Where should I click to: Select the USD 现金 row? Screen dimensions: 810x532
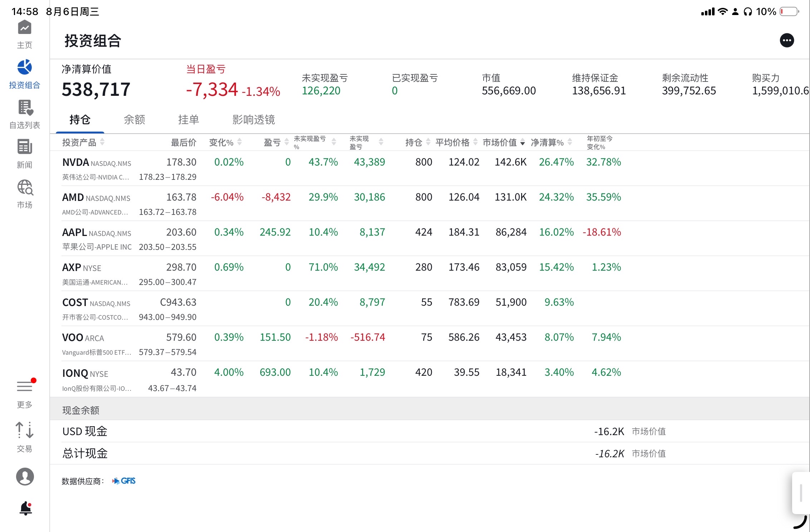pyautogui.click(x=429, y=431)
